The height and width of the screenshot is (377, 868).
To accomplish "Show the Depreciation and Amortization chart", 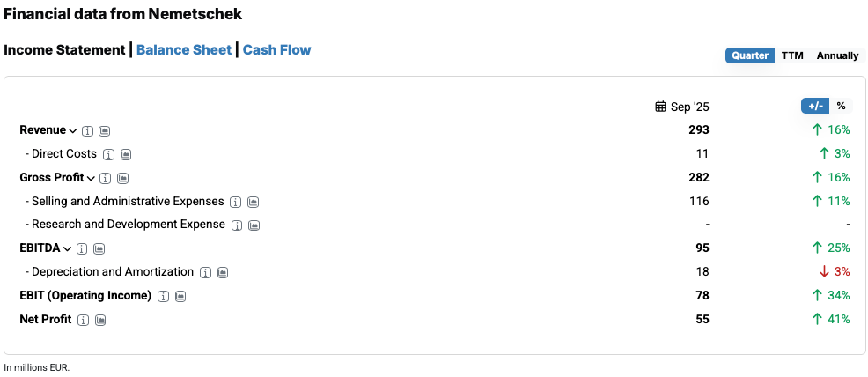I will 223,272.
